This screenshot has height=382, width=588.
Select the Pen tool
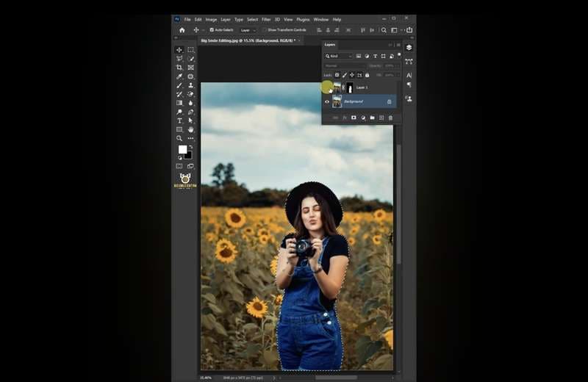tap(191, 112)
